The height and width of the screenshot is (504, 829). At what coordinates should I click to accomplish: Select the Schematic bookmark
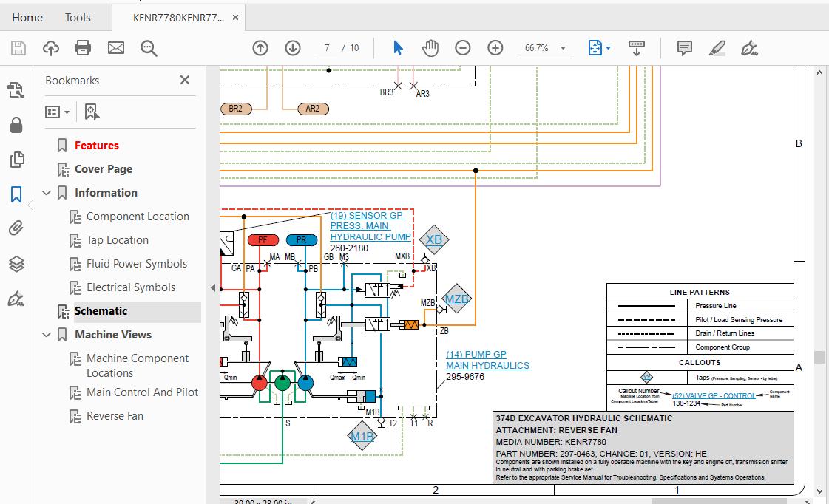point(101,311)
